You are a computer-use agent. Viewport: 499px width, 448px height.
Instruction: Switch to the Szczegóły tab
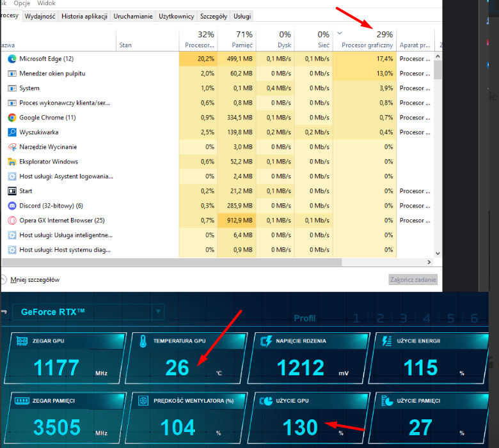click(214, 16)
